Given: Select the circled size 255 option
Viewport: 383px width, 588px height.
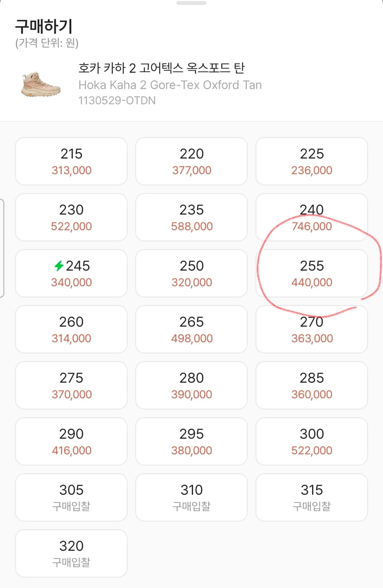Looking at the screenshot, I should 312,273.
